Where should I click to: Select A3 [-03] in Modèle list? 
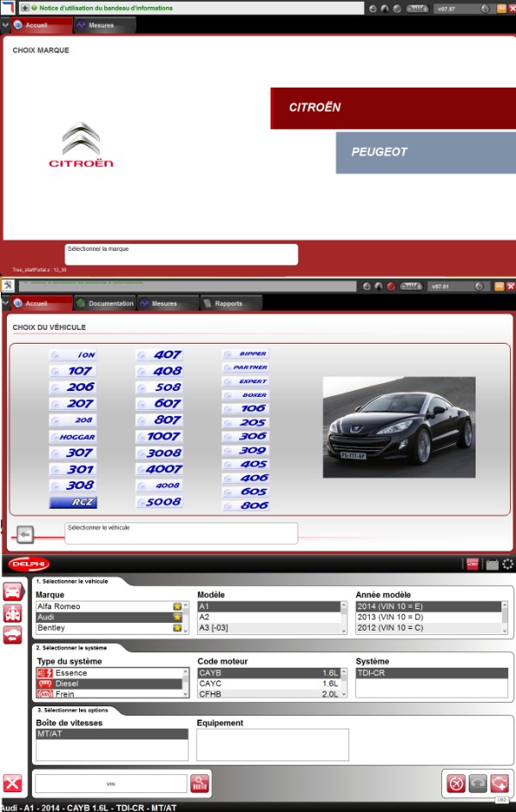(x=268, y=627)
